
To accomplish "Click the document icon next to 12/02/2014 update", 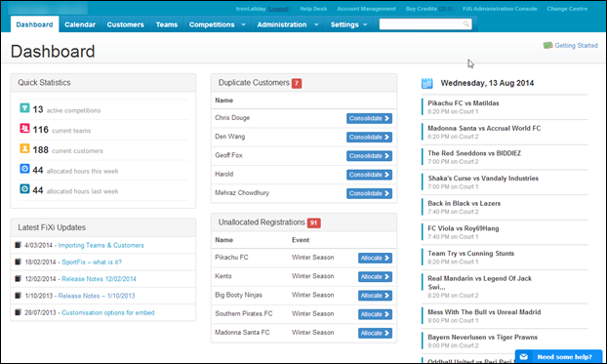I will click(x=18, y=278).
